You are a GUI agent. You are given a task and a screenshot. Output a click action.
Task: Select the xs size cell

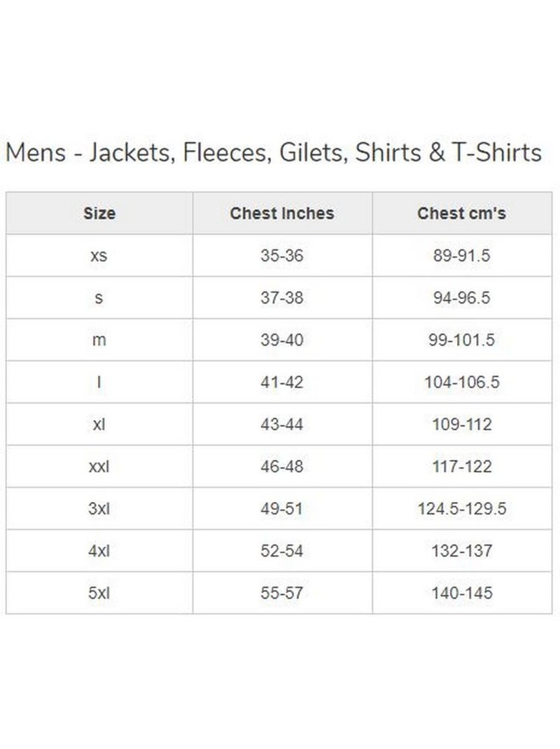click(99, 255)
